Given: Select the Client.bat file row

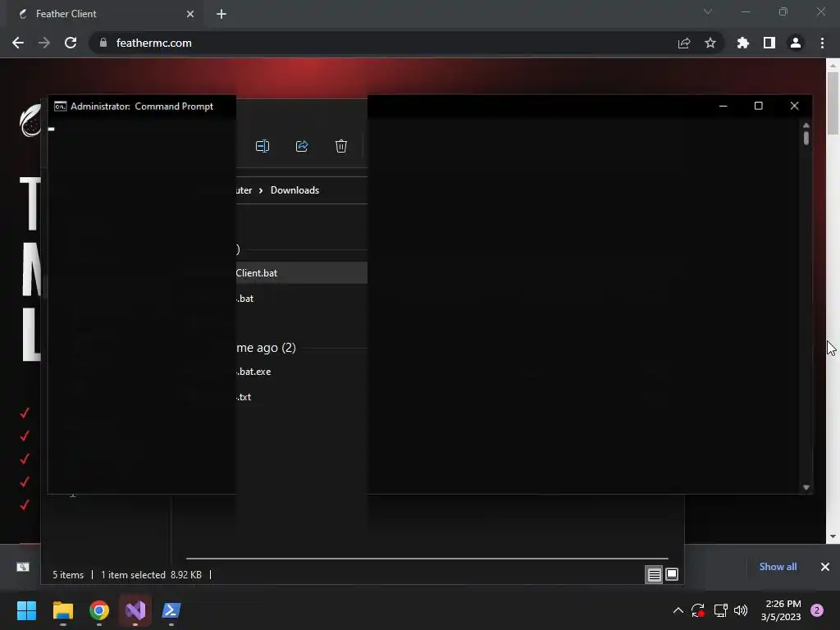Looking at the screenshot, I should [x=302, y=272].
